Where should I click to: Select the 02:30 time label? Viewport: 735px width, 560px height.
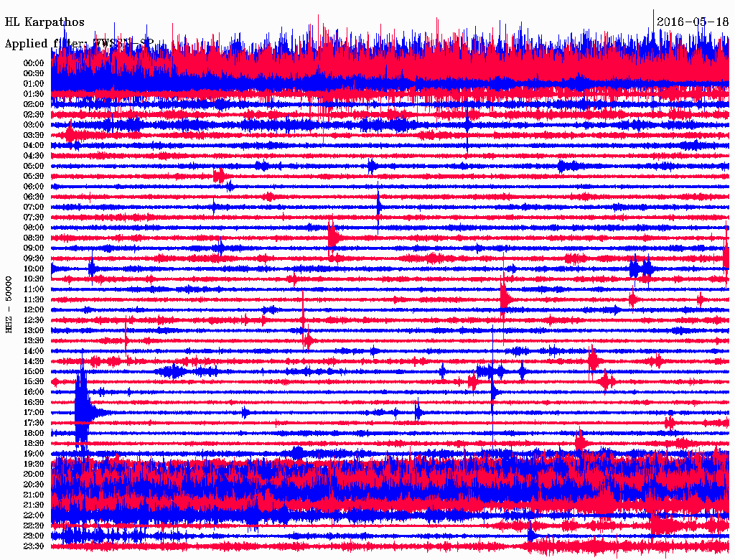click(33, 114)
